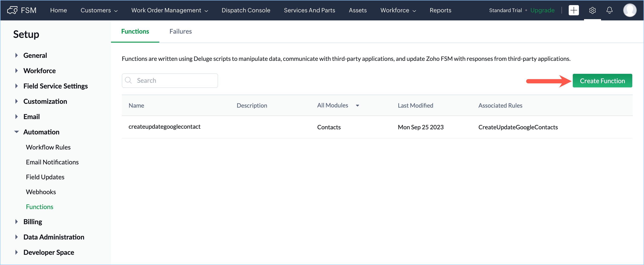Click the search magnifier icon
644x265 pixels.
coord(128,80)
